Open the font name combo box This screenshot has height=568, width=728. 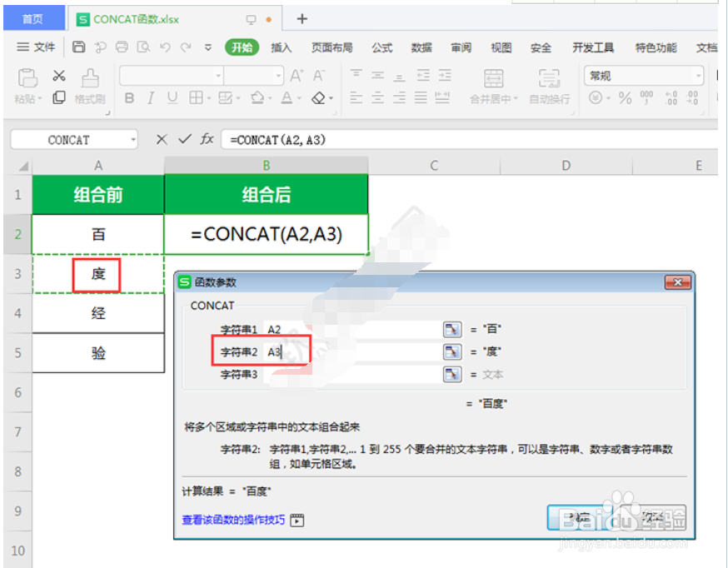(167, 77)
